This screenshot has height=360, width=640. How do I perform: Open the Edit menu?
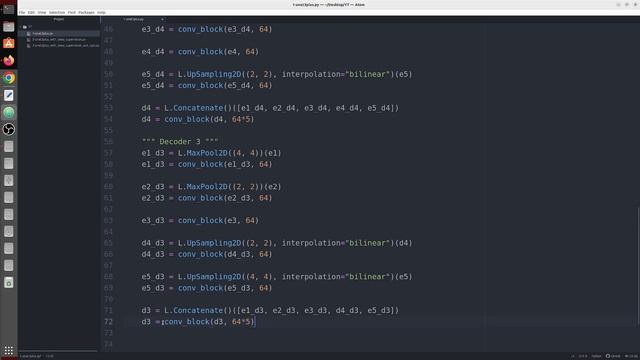click(31, 12)
